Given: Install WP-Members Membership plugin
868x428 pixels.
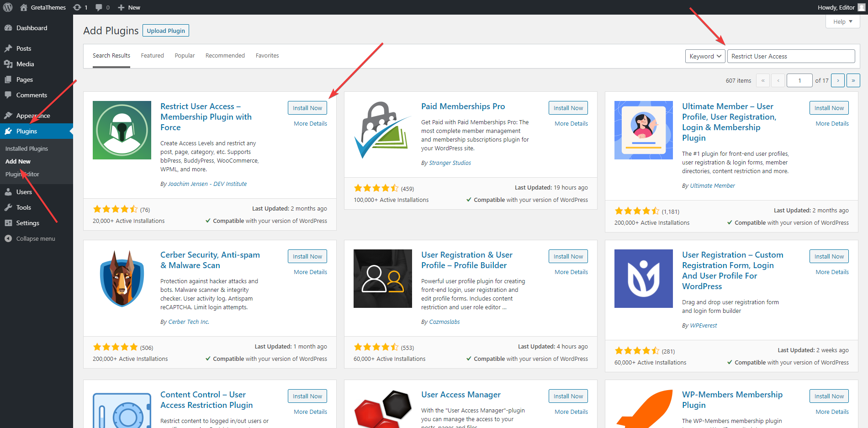Looking at the screenshot, I should click(829, 396).
